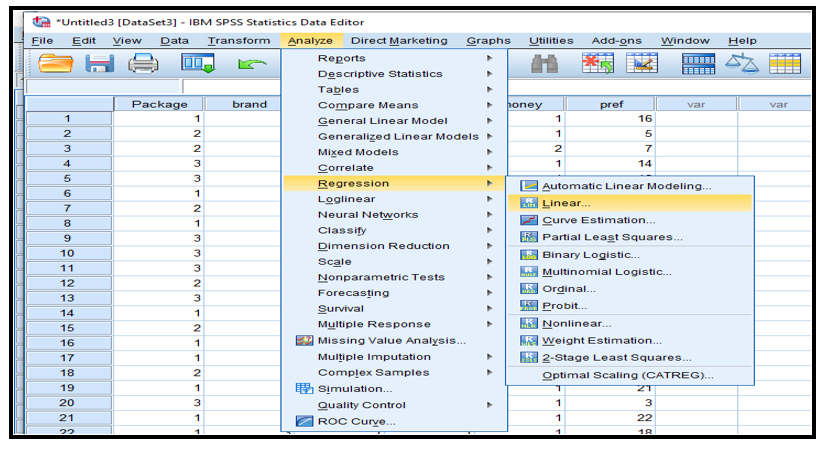Screen dimensions: 821x449
Task: Open the Graphs menu
Action: click(487, 41)
